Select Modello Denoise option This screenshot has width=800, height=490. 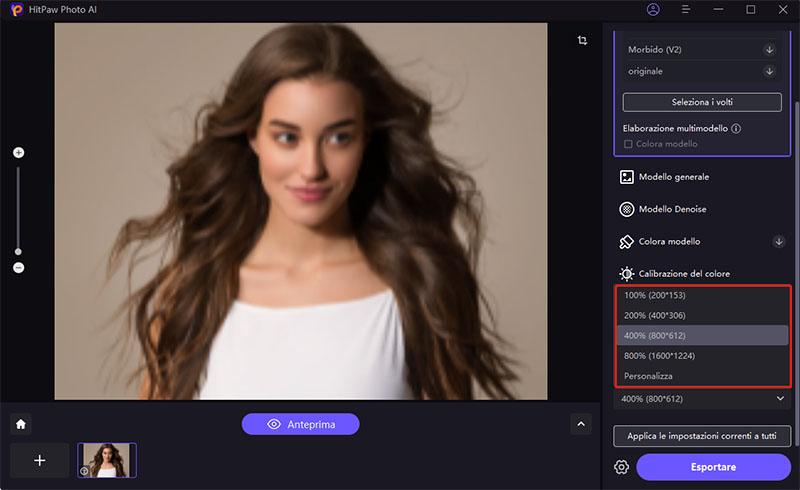(673, 210)
